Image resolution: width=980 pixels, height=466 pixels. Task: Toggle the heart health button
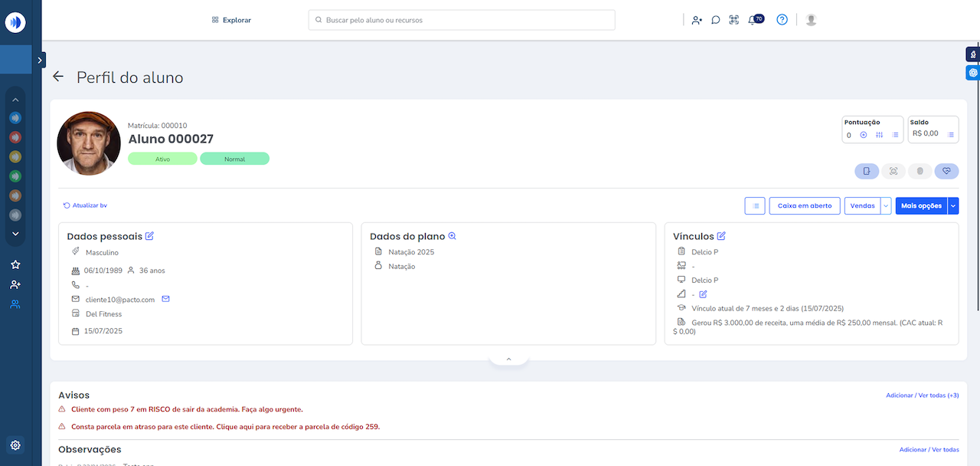click(x=946, y=171)
